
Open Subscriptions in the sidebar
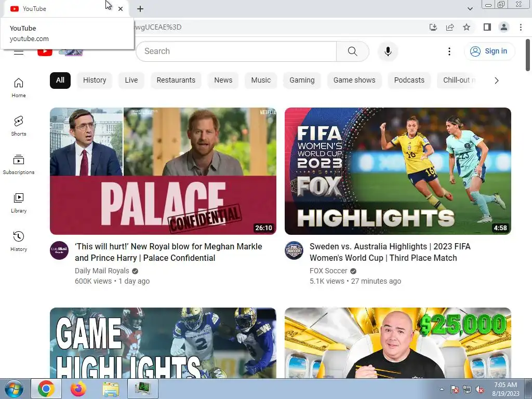(19, 164)
